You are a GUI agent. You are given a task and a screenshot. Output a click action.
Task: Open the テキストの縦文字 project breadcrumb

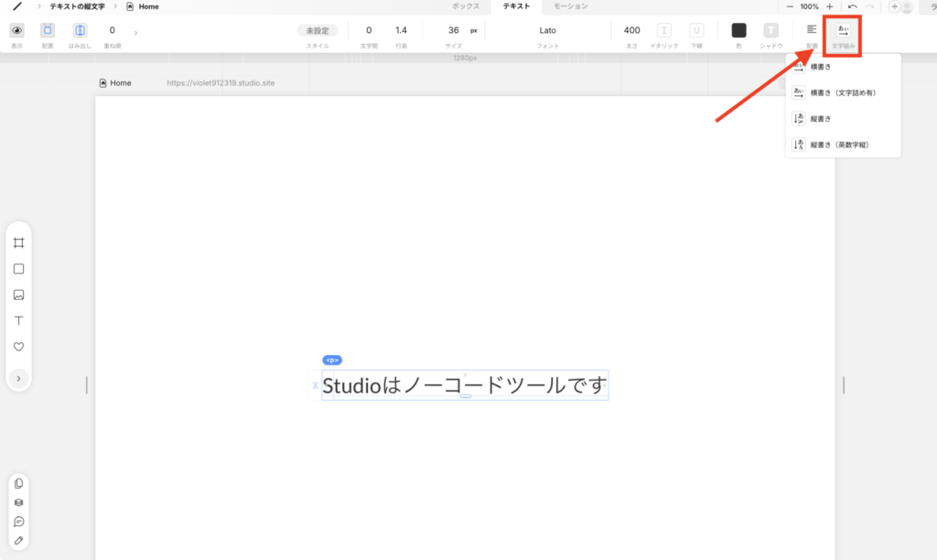pos(77,6)
